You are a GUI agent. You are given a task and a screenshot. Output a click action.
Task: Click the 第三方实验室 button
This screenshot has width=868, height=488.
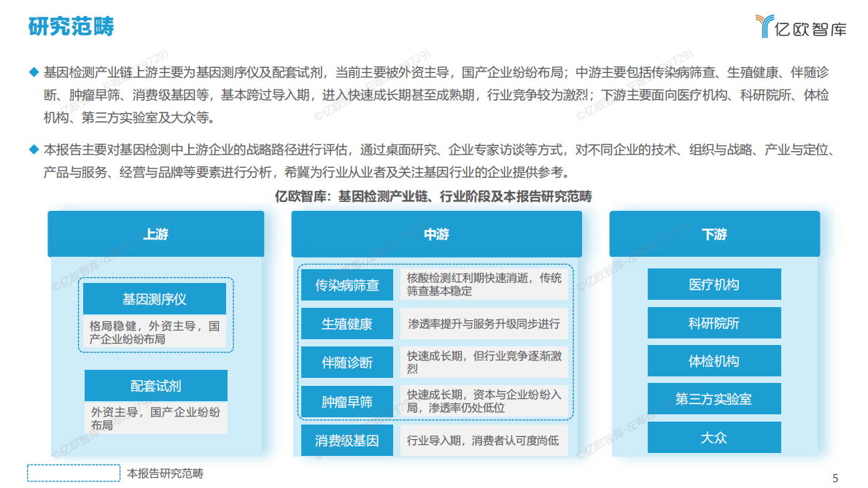point(713,398)
